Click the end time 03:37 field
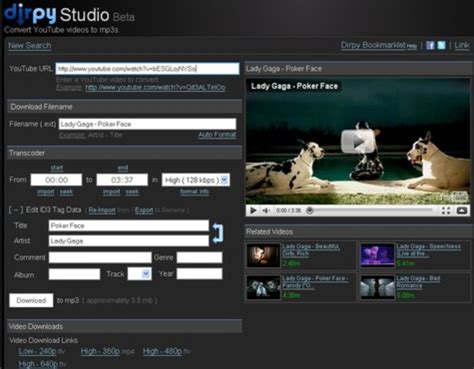Image resolution: width=474 pixels, height=369 pixels. pyautogui.click(x=122, y=180)
